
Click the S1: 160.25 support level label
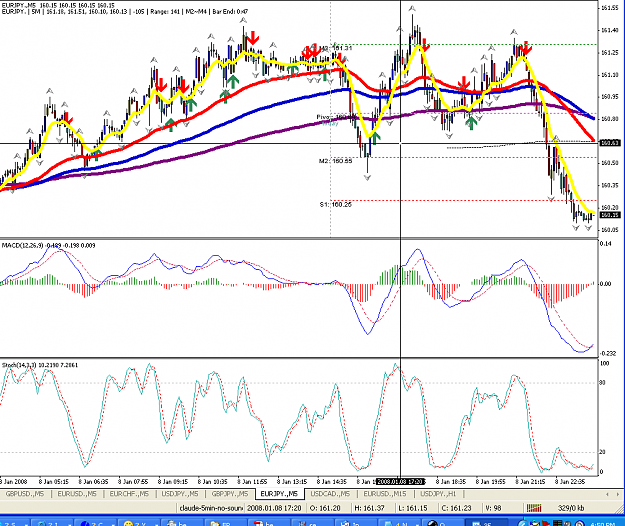tap(336, 204)
